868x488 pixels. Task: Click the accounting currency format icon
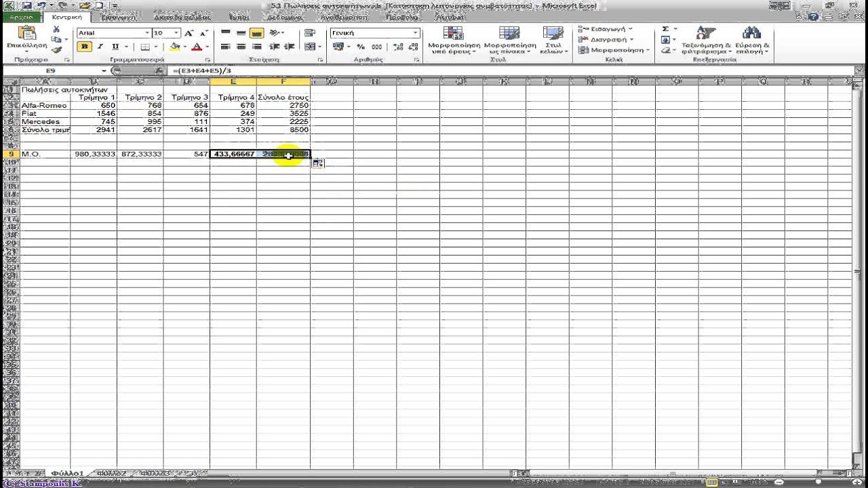click(338, 47)
